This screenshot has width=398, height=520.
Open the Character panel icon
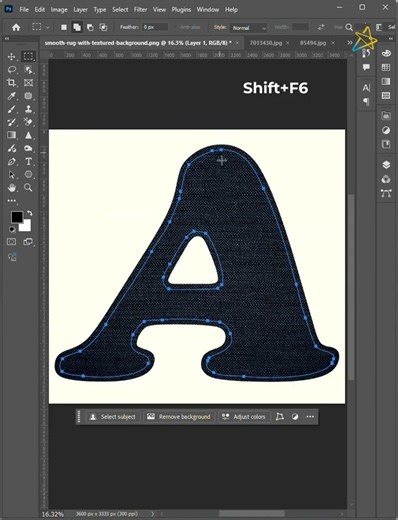(366, 88)
